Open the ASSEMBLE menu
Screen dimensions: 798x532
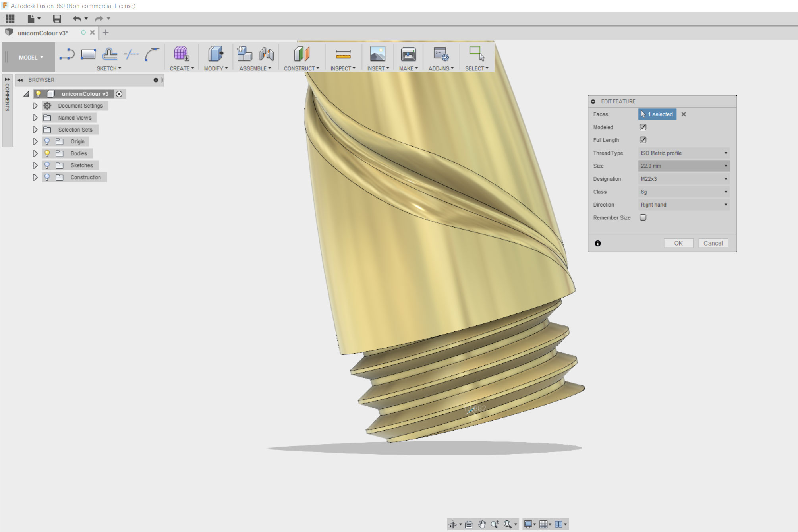(x=255, y=68)
